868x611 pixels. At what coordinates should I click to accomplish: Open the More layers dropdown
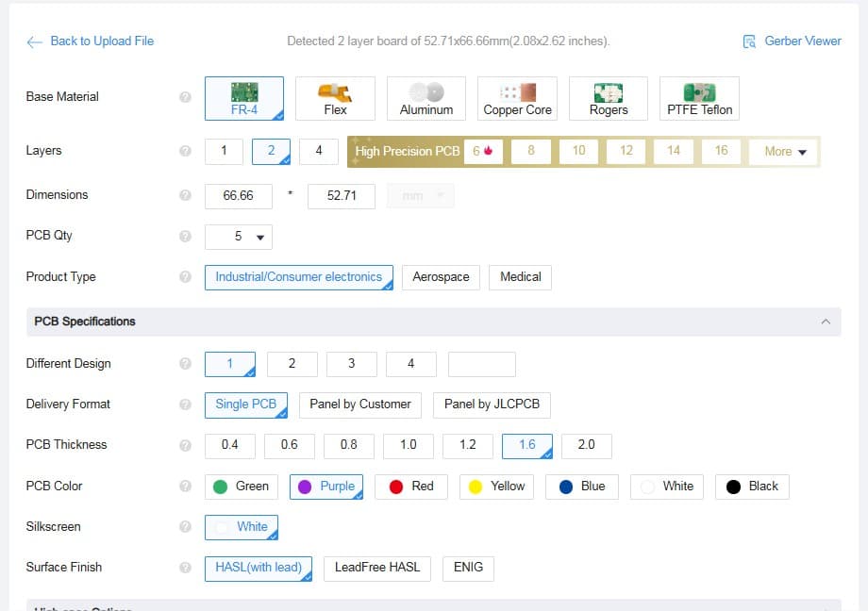click(x=784, y=152)
